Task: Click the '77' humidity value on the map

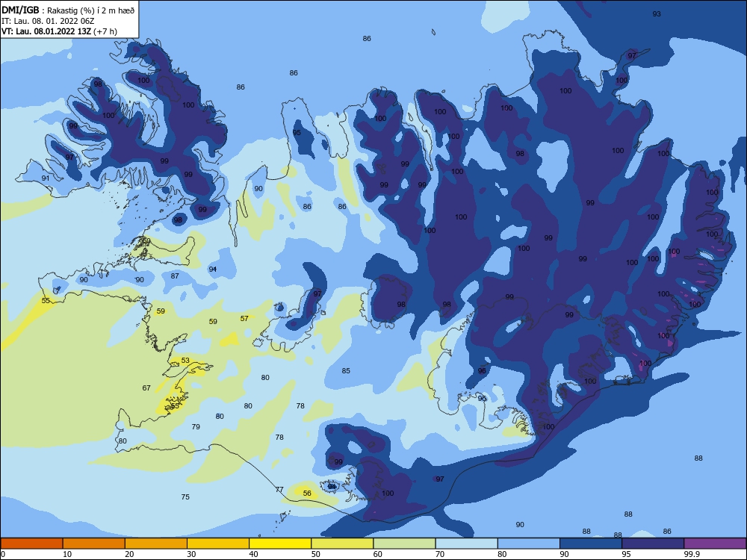Action: (279, 490)
